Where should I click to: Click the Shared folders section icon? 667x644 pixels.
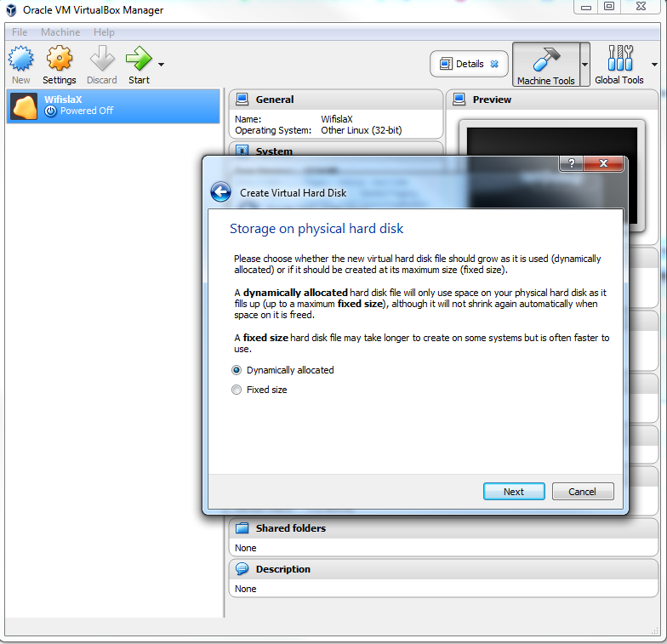tap(242, 527)
